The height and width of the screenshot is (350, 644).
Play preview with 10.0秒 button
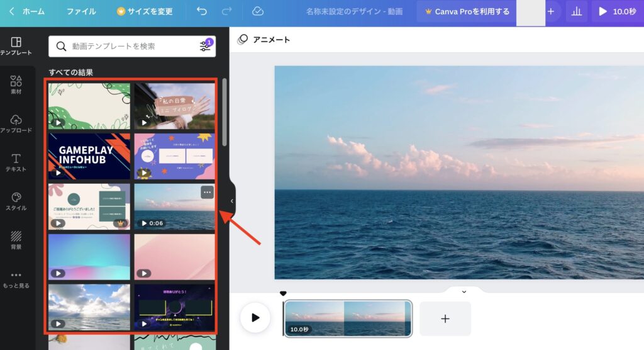(618, 11)
